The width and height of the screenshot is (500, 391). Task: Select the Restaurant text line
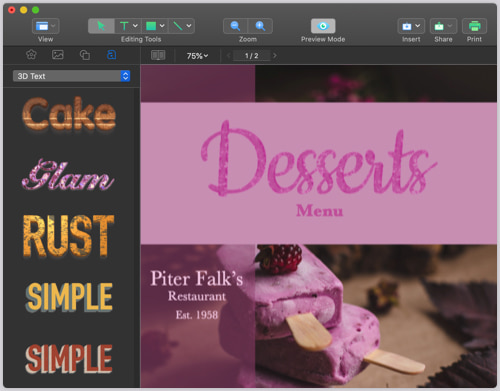click(x=197, y=296)
